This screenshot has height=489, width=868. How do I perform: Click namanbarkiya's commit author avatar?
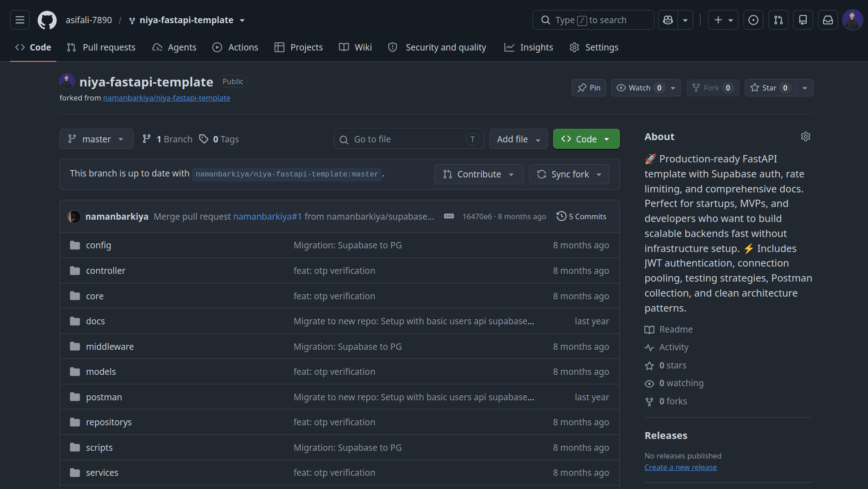point(74,217)
